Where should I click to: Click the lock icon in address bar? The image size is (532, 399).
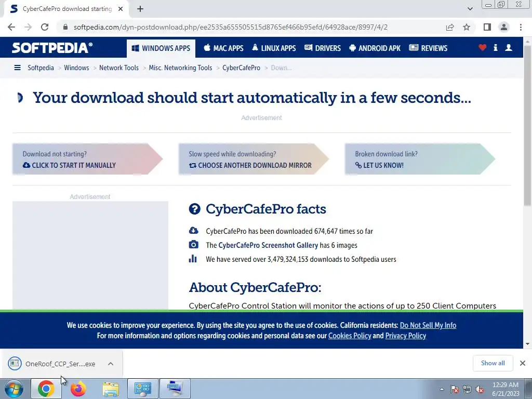coord(65,27)
